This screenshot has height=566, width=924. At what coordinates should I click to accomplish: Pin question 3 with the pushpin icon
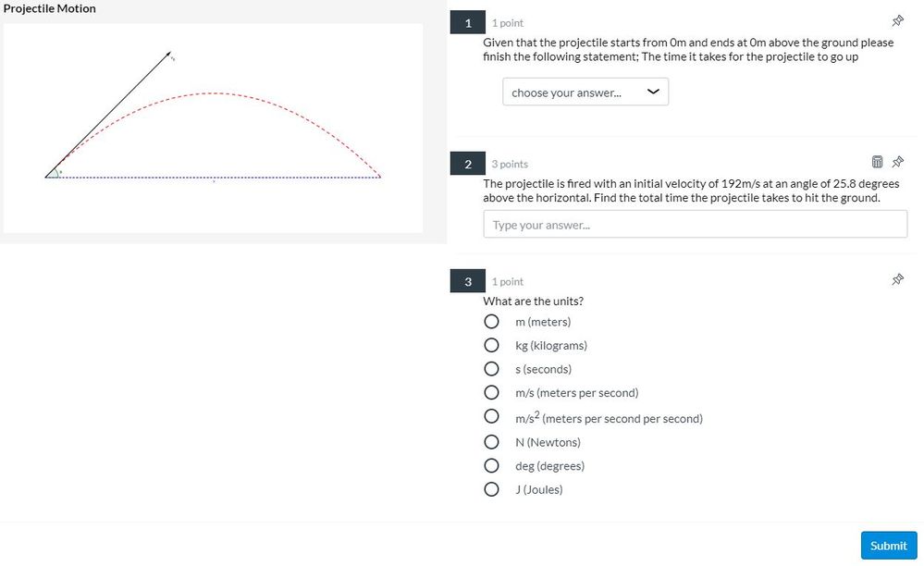point(897,280)
